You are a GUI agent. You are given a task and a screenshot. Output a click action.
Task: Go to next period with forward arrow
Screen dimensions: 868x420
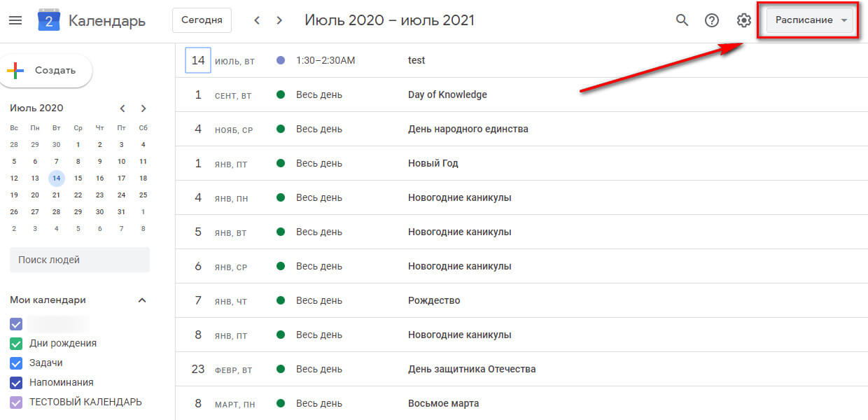click(x=279, y=20)
